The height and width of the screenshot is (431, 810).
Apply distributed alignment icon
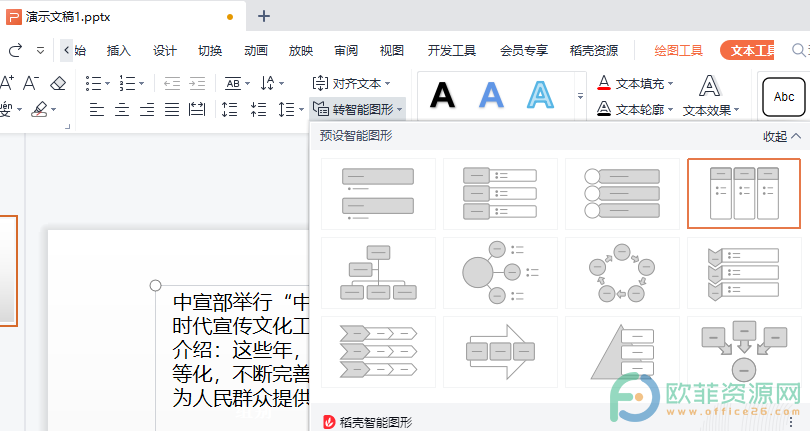tap(197, 110)
